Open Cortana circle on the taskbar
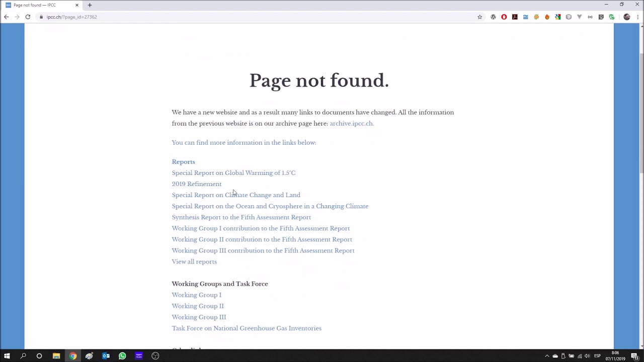This screenshot has height=362, width=644. [39, 356]
